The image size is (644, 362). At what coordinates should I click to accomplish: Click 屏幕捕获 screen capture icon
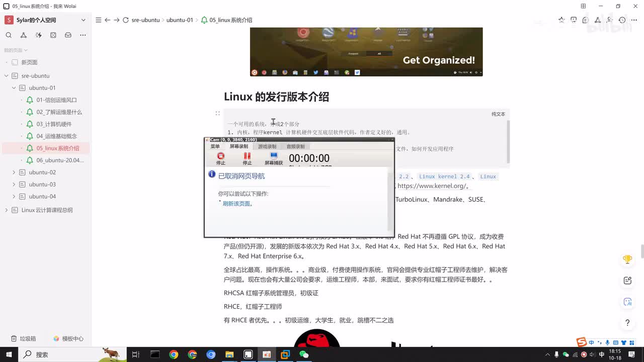(x=274, y=159)
